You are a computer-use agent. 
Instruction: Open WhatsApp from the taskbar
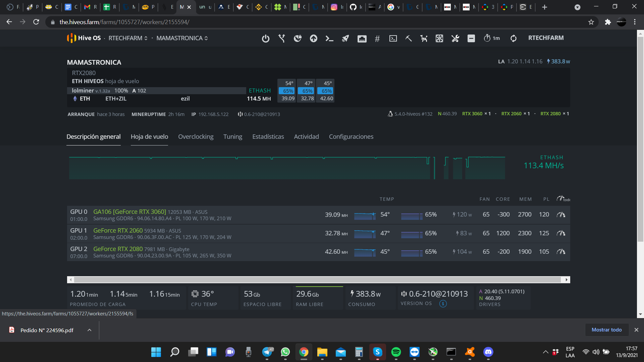[285, 352]
